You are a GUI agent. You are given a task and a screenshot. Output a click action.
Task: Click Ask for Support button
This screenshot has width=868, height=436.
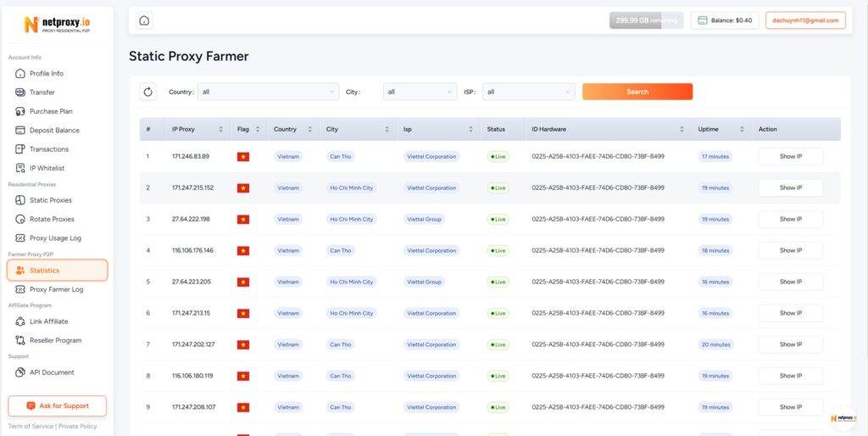(57, 406)
